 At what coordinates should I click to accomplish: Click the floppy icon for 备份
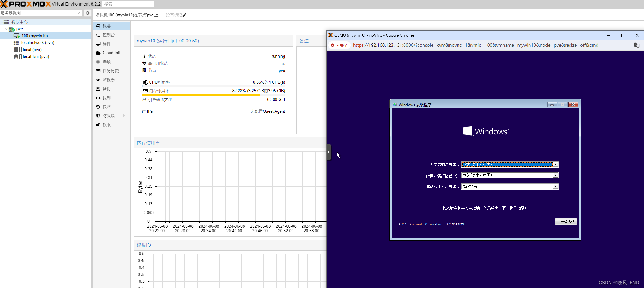pos(98,89)
